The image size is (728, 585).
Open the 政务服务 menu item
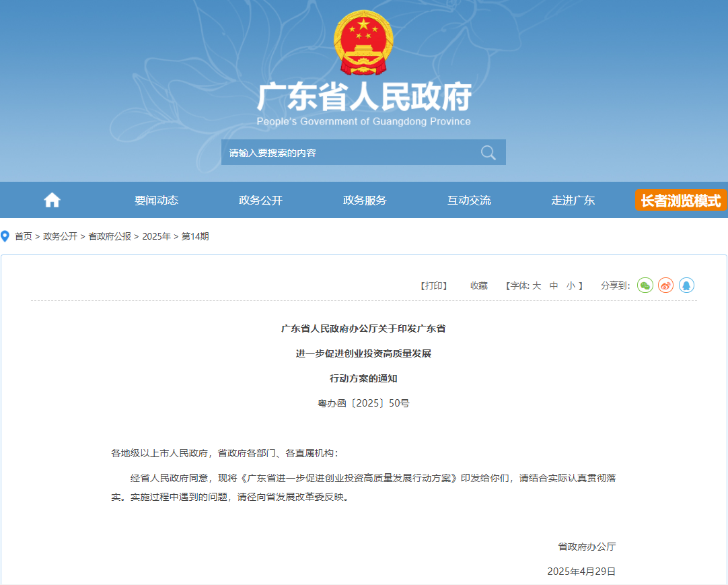click(365, 200)
